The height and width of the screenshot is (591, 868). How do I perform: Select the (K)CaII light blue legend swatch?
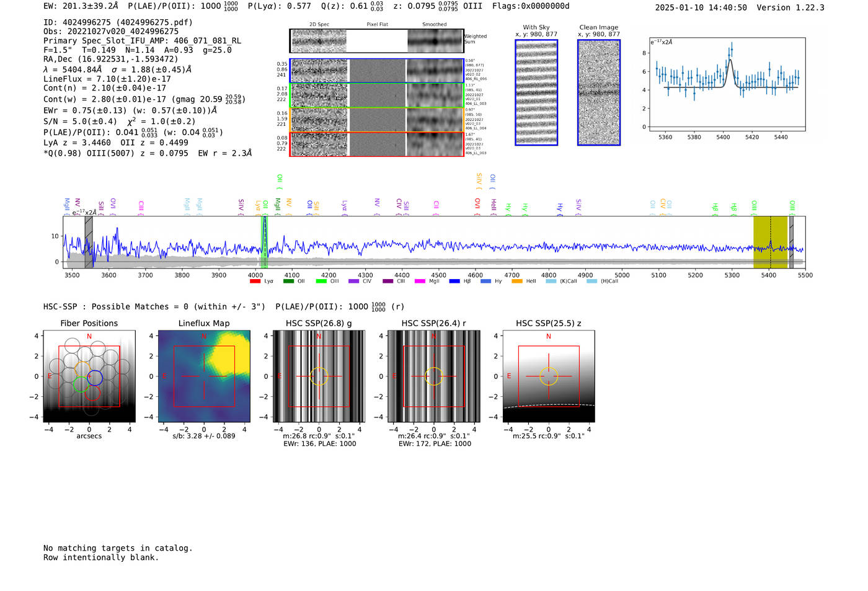click(x=551, y=282)
